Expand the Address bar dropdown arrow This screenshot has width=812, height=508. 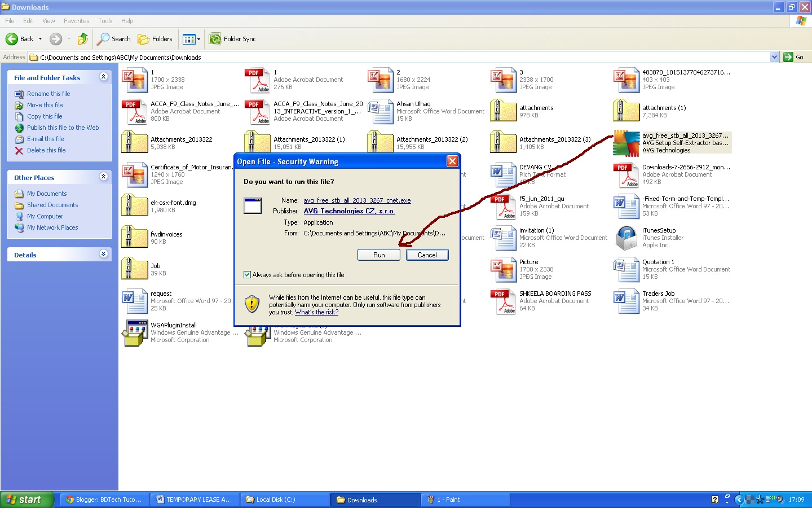click(774, 57)
